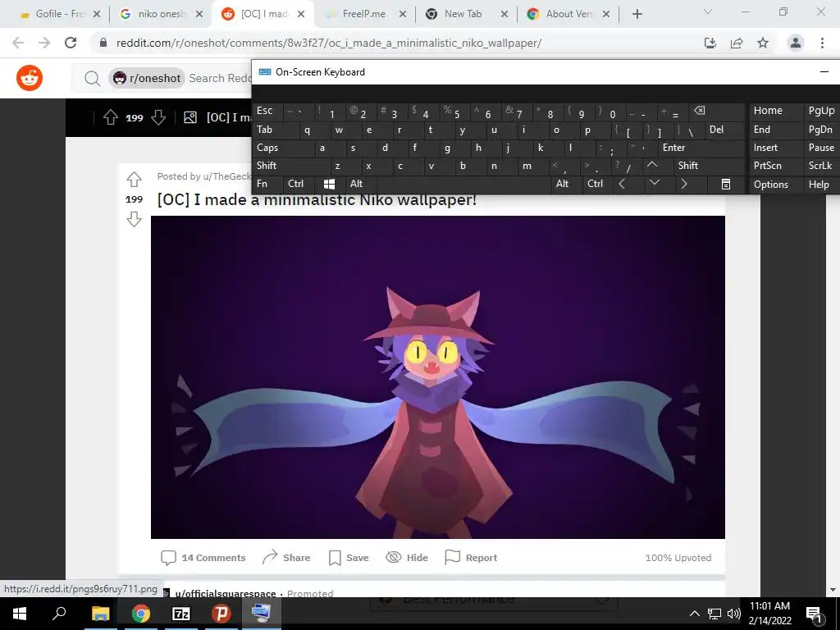
Task: Reload the page with refresh icon
Action: pyautogui.click(x=71, y=43)
